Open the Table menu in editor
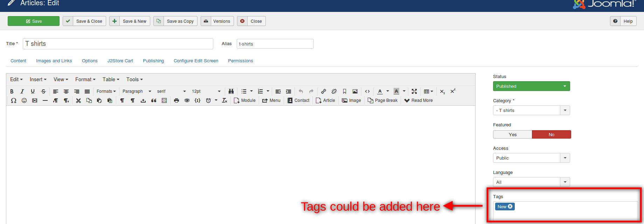 [111, 79]
